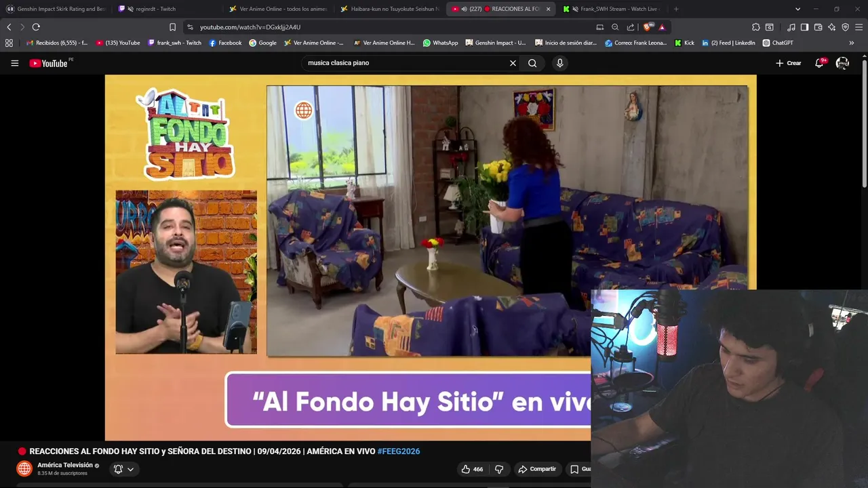The image size is (868, 488).
Task: Switch to the Frank_SWH Stream Kick tab
Action: coord(612,9)
